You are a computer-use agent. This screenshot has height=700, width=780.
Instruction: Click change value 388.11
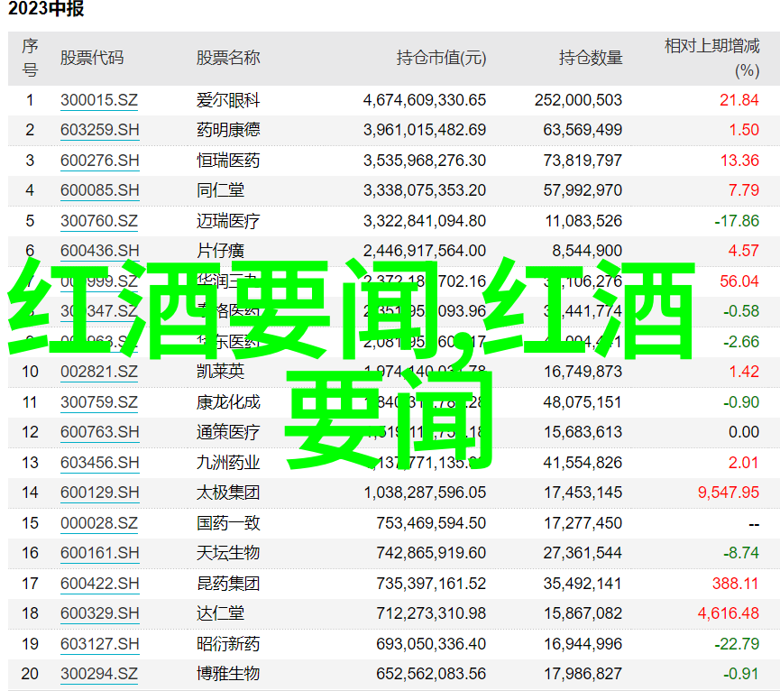(x=735, y=584)
